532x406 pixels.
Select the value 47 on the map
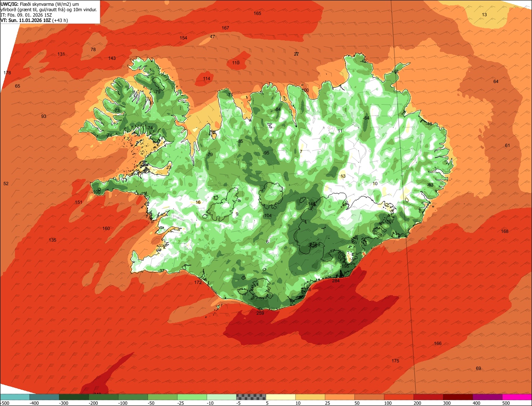[x=212, y=37]
